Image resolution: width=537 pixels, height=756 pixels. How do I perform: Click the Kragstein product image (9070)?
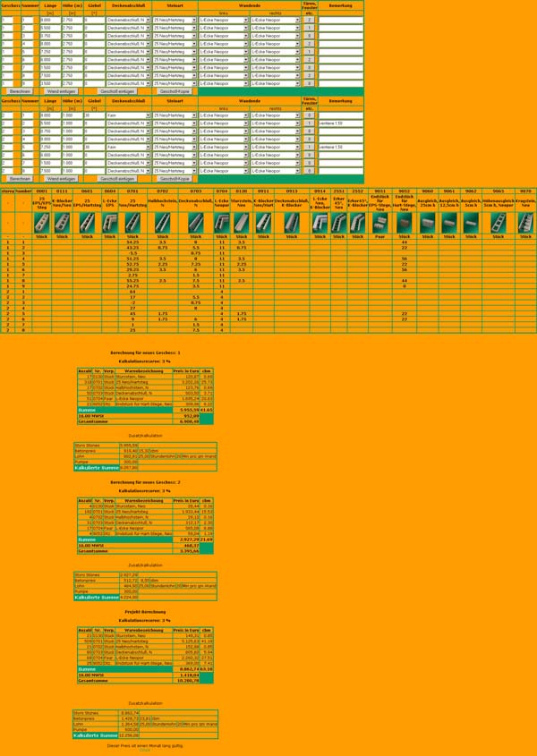pos(525,223)
